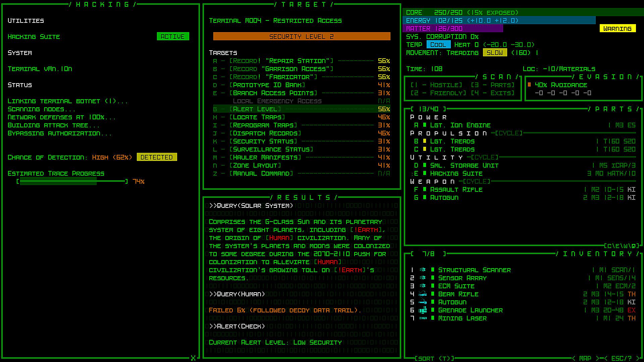Toggle the Exits scan filter
The height and width of the screenshot is (362, 644).
pos(492,93)
